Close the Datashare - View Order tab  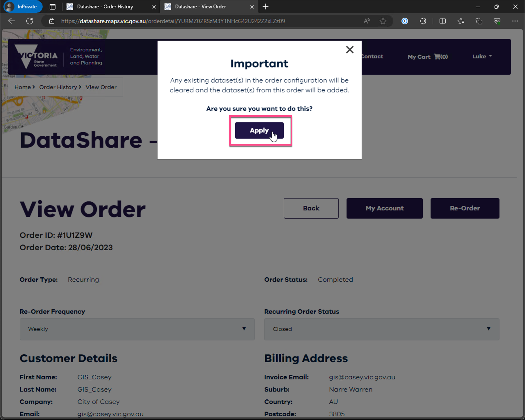(x=252, y=7)
